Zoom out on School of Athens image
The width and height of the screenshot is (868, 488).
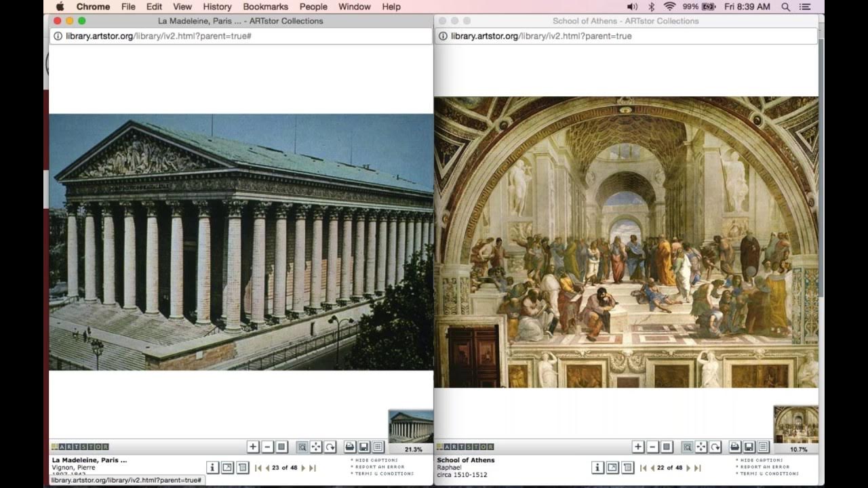[652, 447]
